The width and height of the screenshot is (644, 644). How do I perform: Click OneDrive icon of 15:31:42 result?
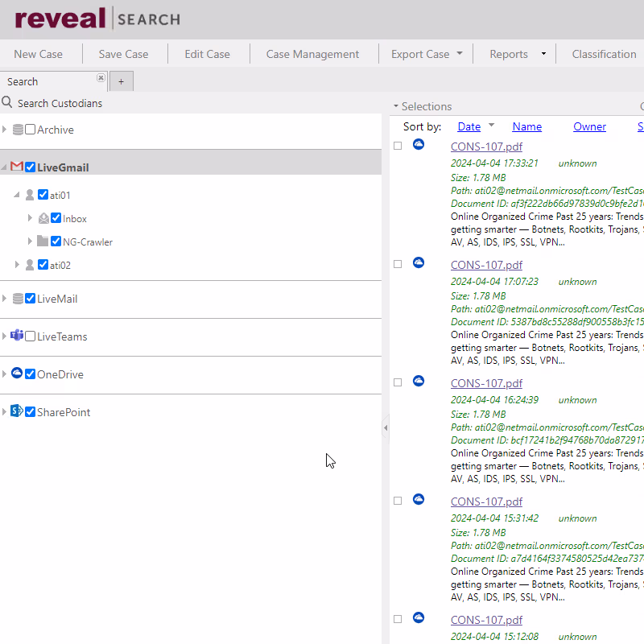[x=419, y=499]
